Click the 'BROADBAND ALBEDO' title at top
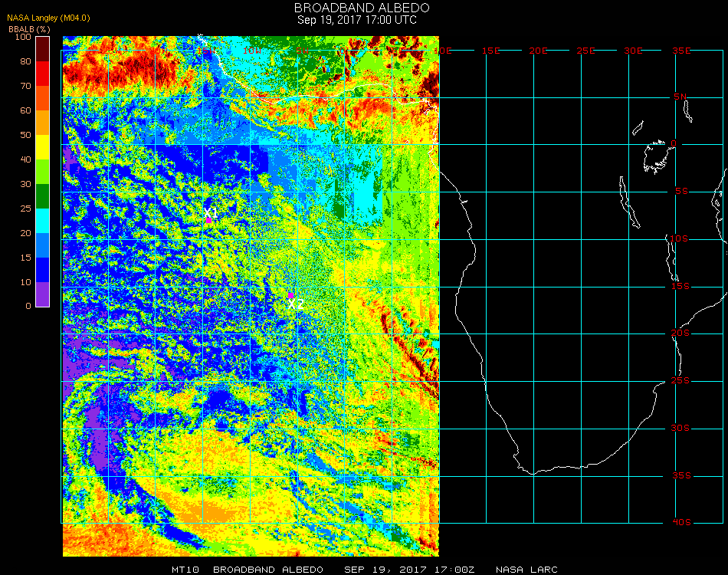Image resolution: width=728 pixels, height=575 pixels. [362, 8]
